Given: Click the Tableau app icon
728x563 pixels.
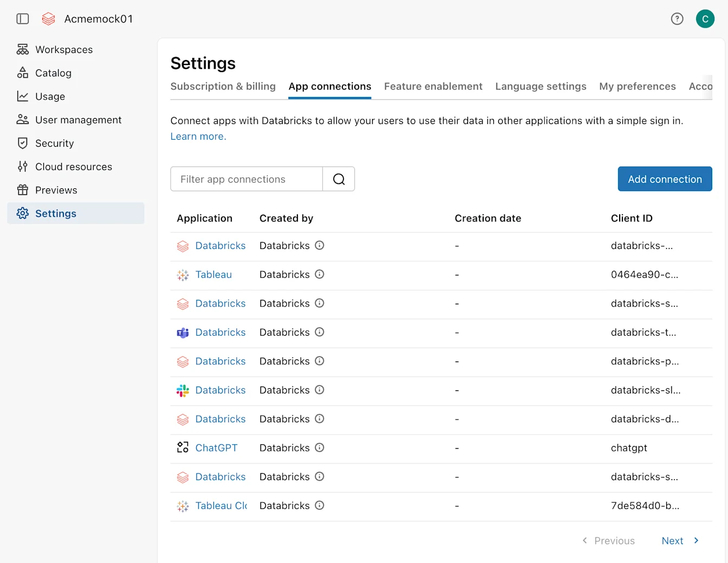Looking at the screenshot, I should [x=183, y=275].
